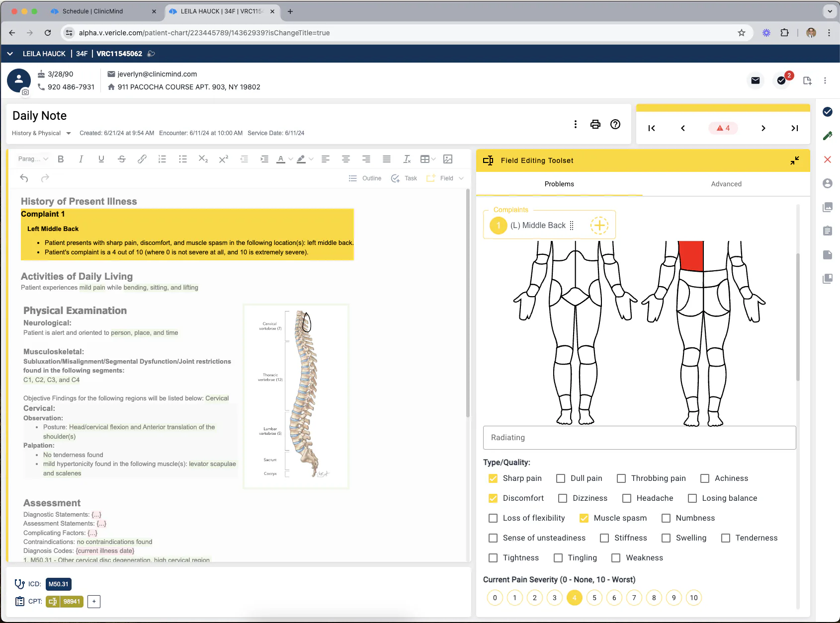
Task: Expand the Field dropdown in editor toolbar
Action: tap(461, 178)
